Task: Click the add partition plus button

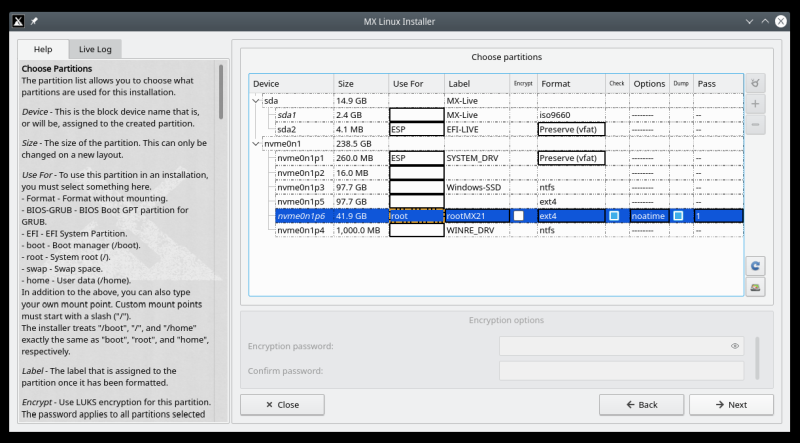Action: click(755, 104)
